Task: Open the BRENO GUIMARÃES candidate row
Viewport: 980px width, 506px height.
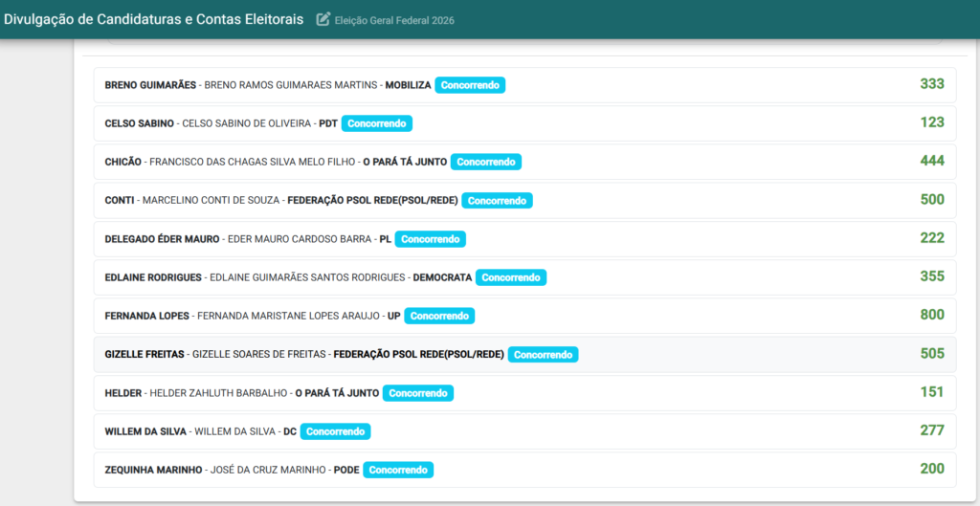Action: pyautogui.click(x=525, y=85)
